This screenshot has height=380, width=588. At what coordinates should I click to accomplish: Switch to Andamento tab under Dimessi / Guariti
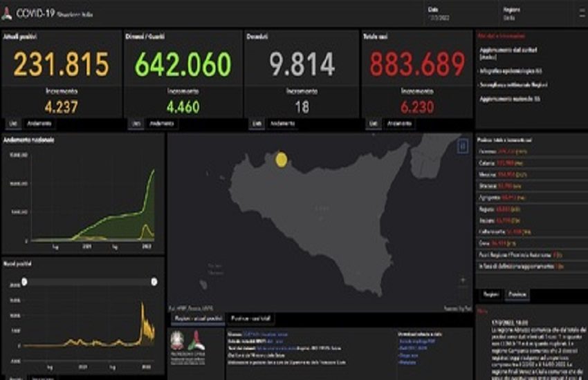[163, 123]
